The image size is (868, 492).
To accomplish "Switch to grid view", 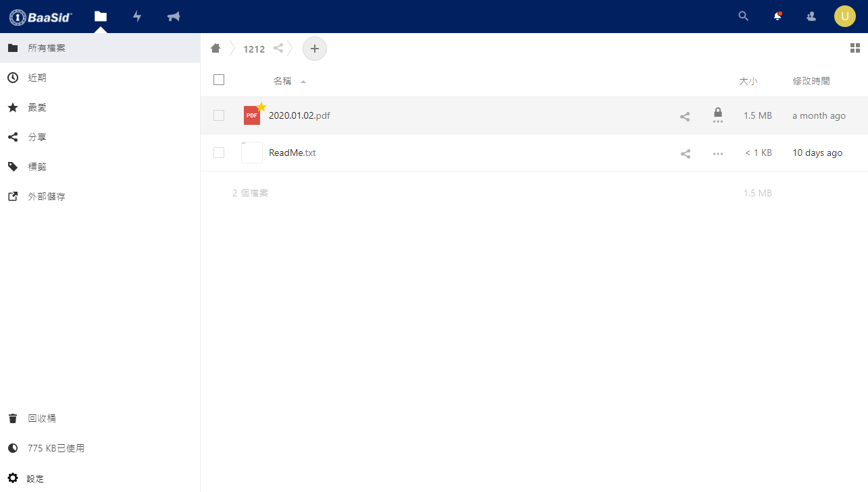I will 854,48.
